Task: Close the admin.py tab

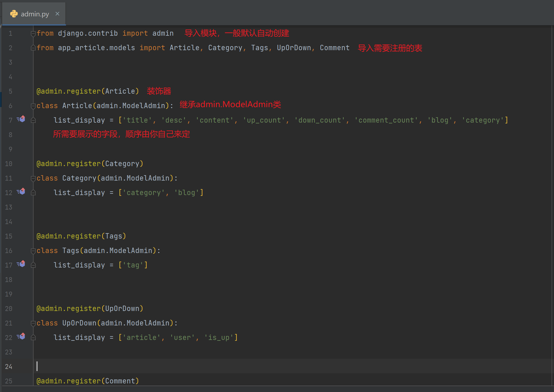Action: coord(57,14)
